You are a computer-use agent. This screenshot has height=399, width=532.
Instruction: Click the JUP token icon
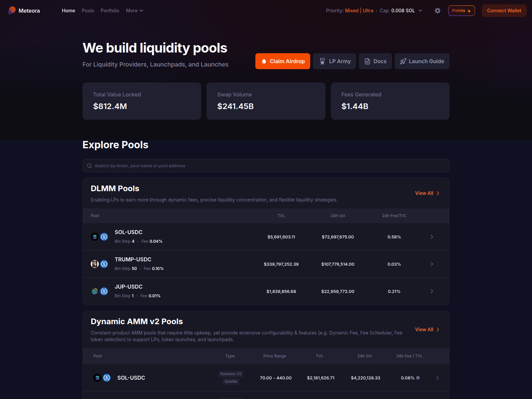(95, 291)
